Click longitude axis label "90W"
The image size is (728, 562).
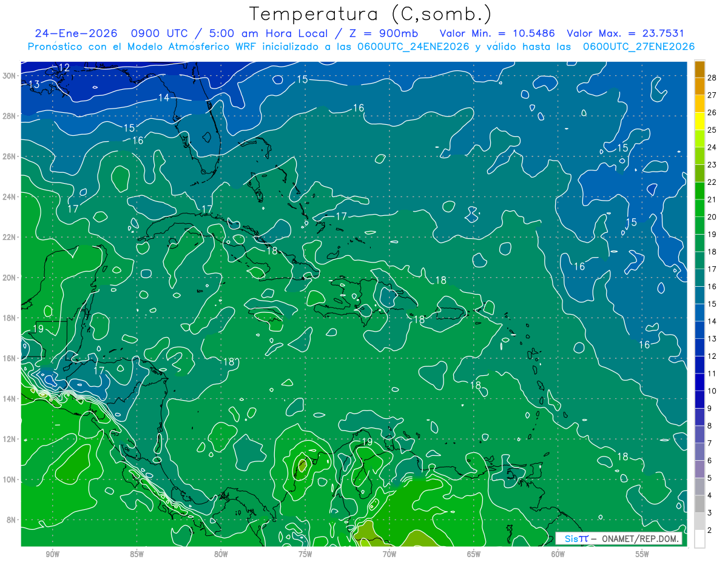52,554
